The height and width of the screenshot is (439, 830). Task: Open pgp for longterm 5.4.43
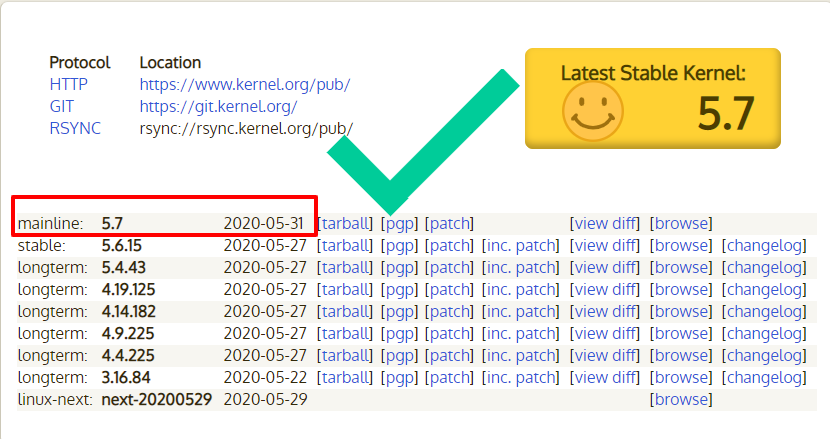pos(400,267)
